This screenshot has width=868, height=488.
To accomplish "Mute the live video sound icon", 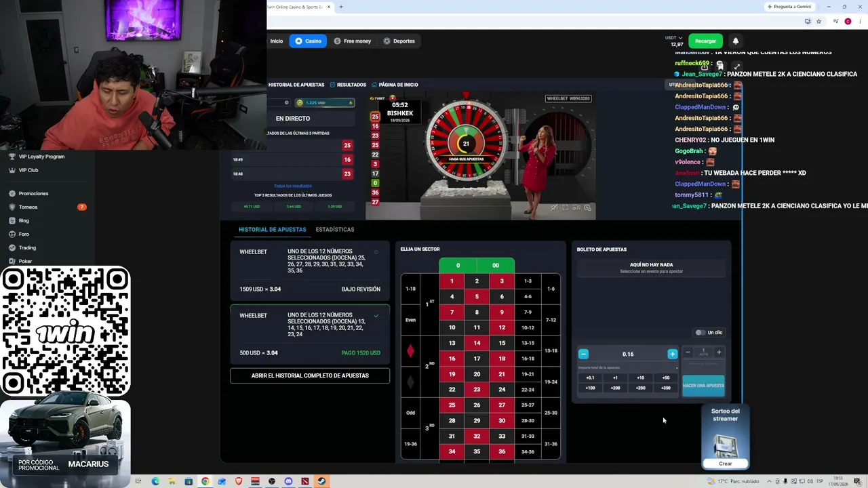I will (x=554, y=207).
